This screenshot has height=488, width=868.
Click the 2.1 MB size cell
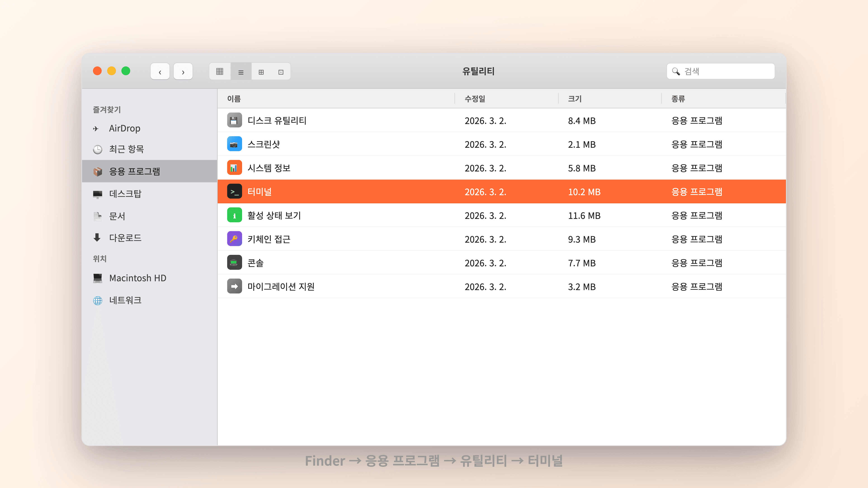pyautogui.click(x=582, y=145)
